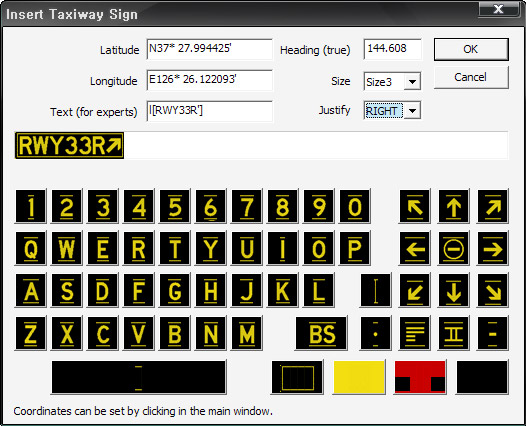This screenshot has width=526, height=426.
Task: Add the left arrow sign symbol
Action: [415, 249]
